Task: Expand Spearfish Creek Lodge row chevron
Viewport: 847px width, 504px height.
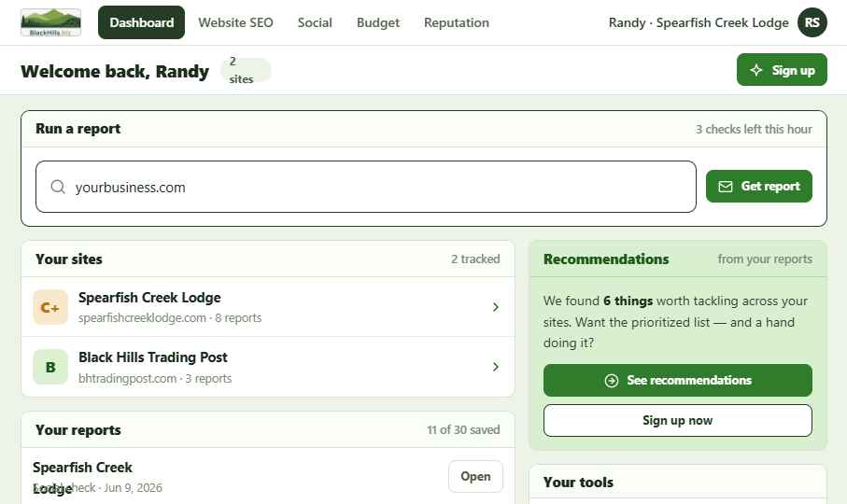Action: [495, 307]
